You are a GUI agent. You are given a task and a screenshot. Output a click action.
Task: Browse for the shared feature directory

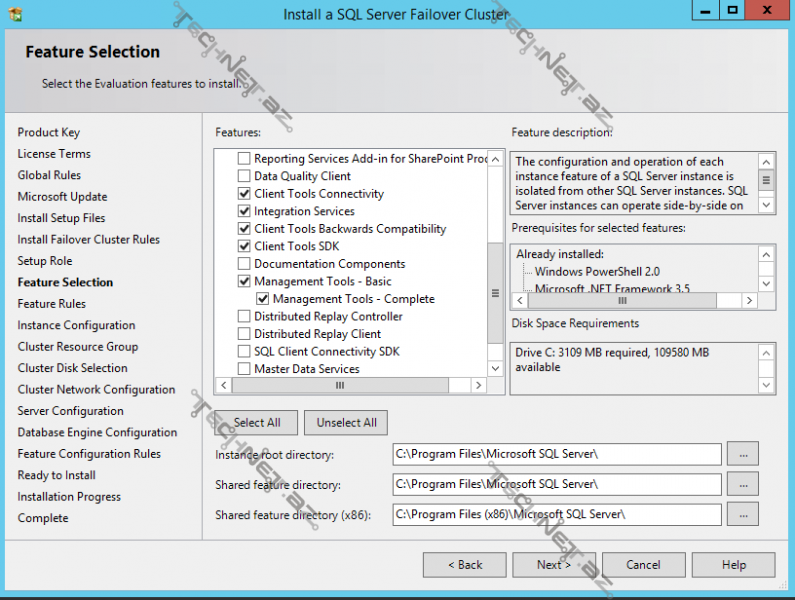[742, 484]
